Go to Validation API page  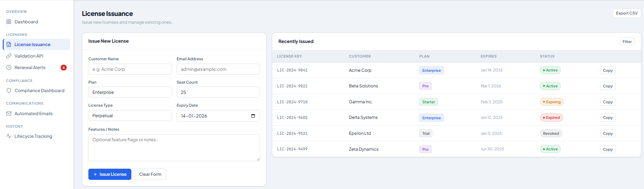pyautogui.click(x=29, y=56)
